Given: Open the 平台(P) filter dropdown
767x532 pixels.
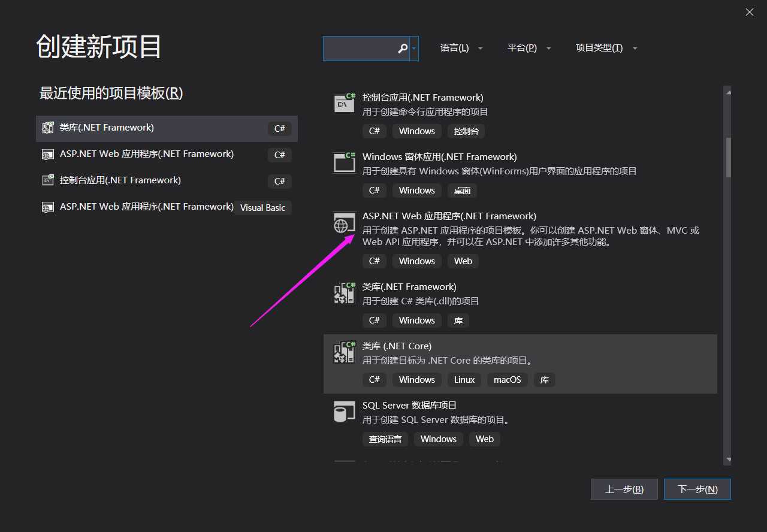Looking at the screenshot, I should point(529,48).
